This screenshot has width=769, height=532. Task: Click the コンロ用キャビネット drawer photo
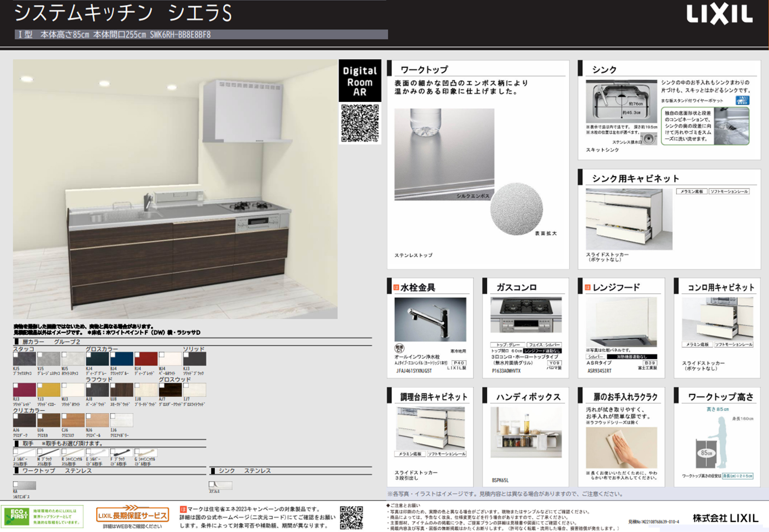(718, 319)
